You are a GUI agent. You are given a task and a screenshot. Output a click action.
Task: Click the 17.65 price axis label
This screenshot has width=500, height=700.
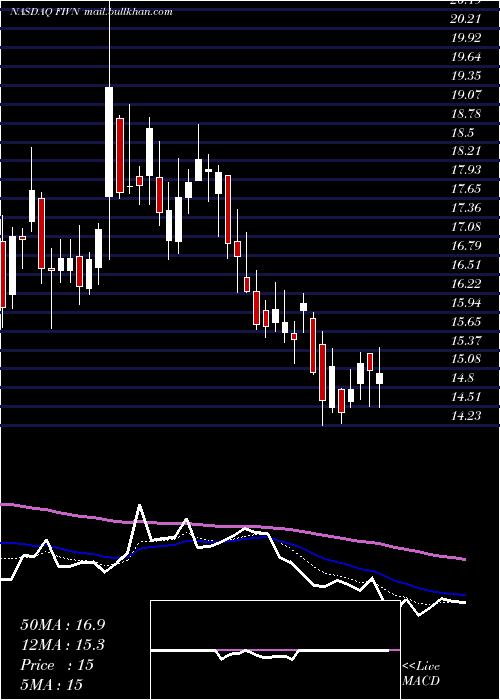point(466,189)
